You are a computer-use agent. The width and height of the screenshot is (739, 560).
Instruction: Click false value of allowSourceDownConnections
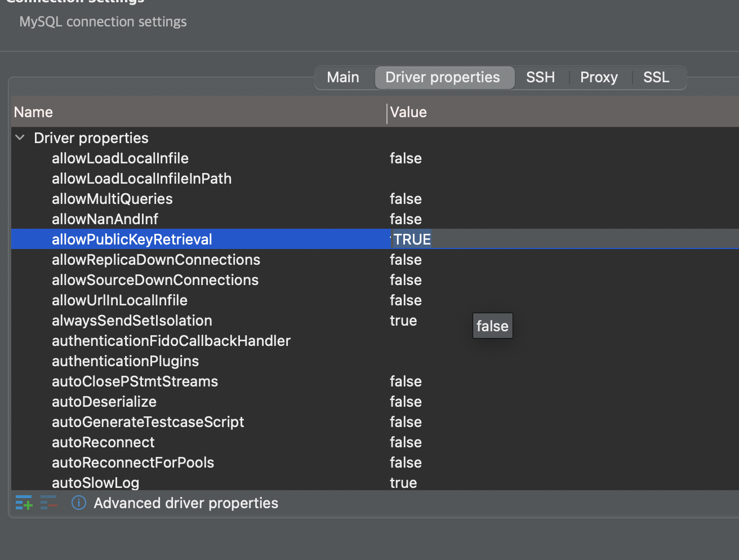tap(406, 280)
